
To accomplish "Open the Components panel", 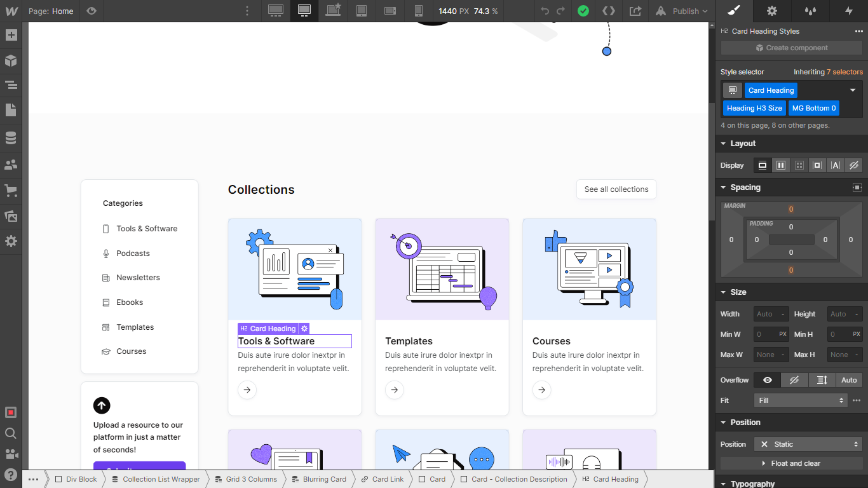I will tap(10, 61).
